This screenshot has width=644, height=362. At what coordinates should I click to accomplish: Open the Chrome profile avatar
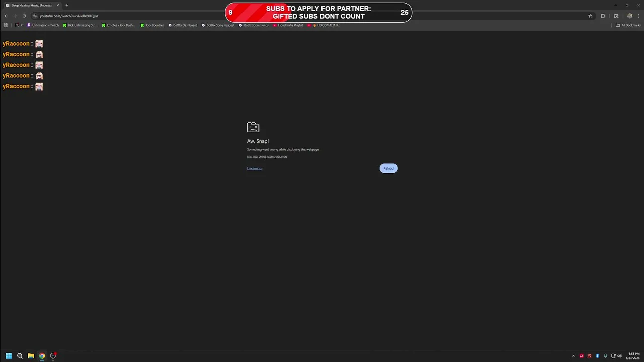629,16
